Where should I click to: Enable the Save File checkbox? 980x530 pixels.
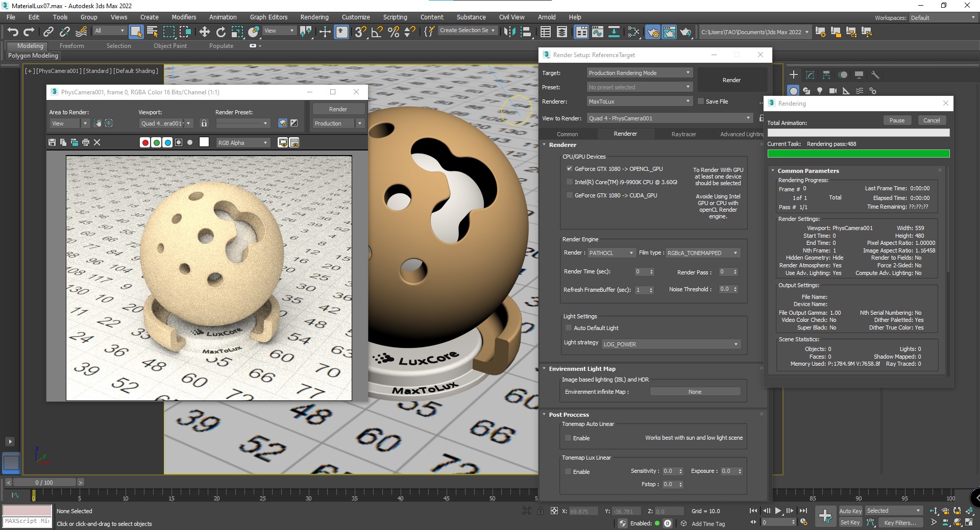tap(701, 102)
